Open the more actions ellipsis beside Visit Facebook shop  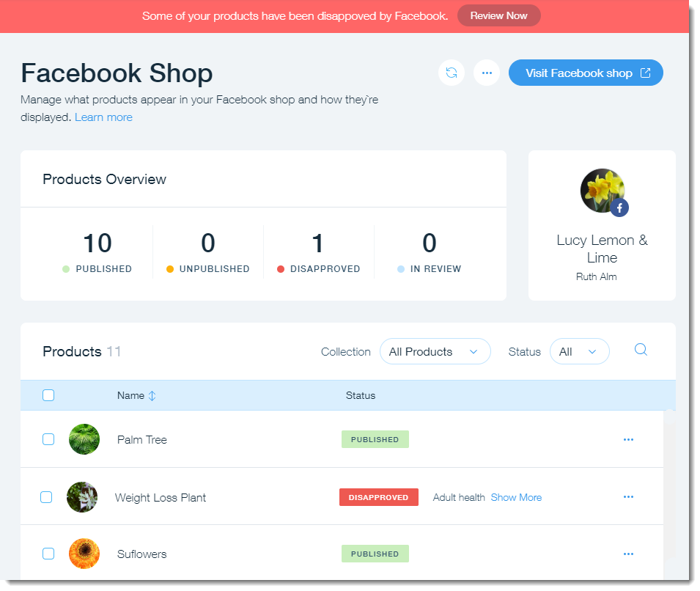point(487,73)
